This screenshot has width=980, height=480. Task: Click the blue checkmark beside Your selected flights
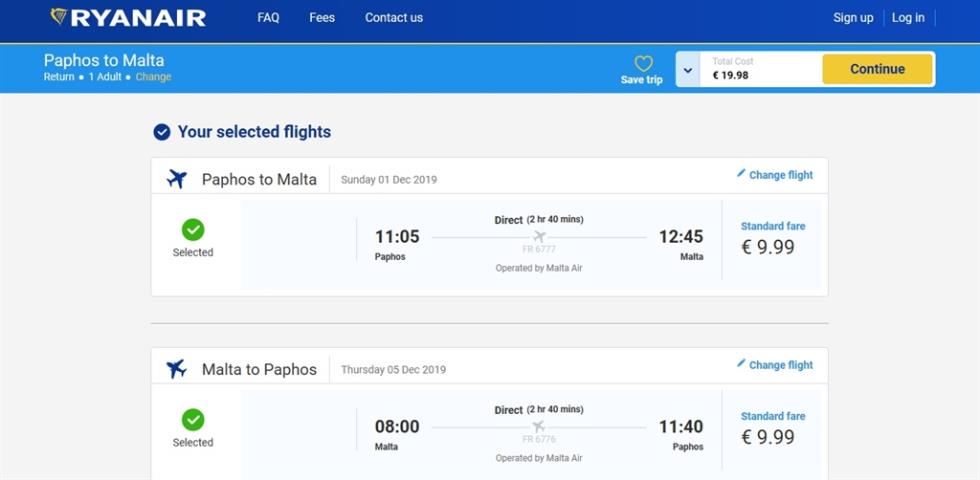tap(162, 132)
